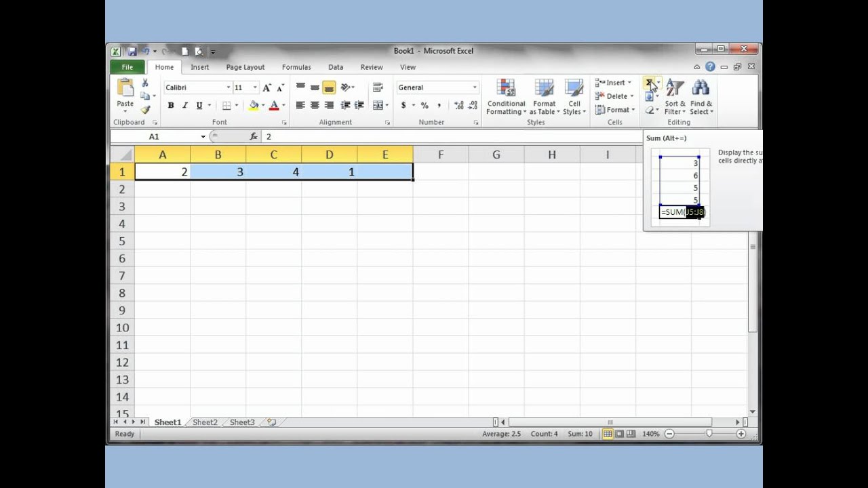868x488 pixels.
Task: Click Insert in Cells group
Action: 614,83
